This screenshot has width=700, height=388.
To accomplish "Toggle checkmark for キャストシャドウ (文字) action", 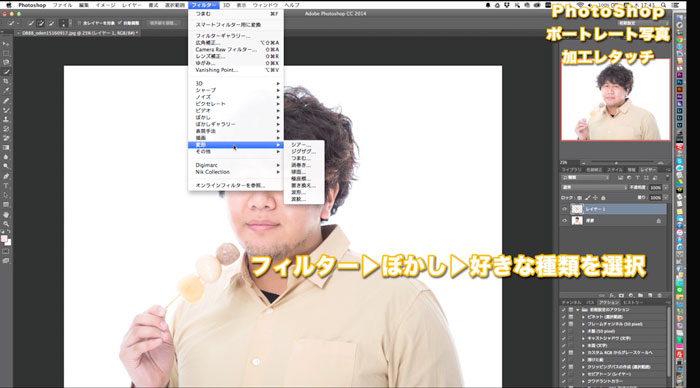I will coord(563,338).
